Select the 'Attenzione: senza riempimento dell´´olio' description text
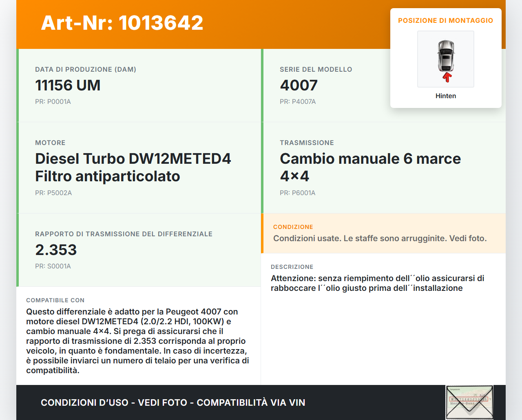Screen dimensions: 522x420 [x=378, y=283]
